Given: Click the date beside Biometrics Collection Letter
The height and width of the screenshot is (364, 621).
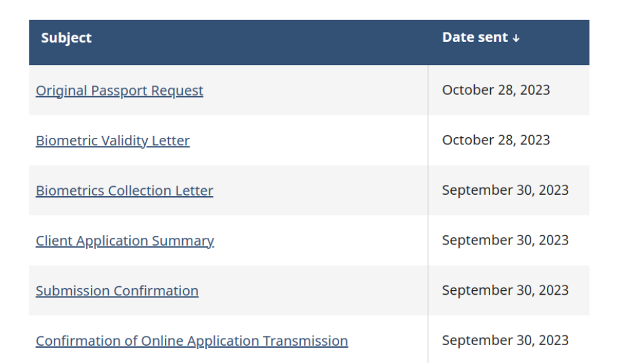Looking at the screenshot, I should click(x=505, y=190).
